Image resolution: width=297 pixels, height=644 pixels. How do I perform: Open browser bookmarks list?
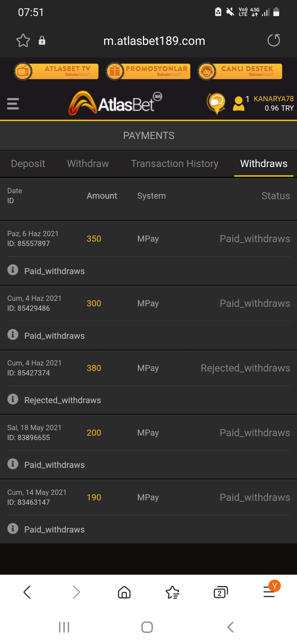pos(172,592)
